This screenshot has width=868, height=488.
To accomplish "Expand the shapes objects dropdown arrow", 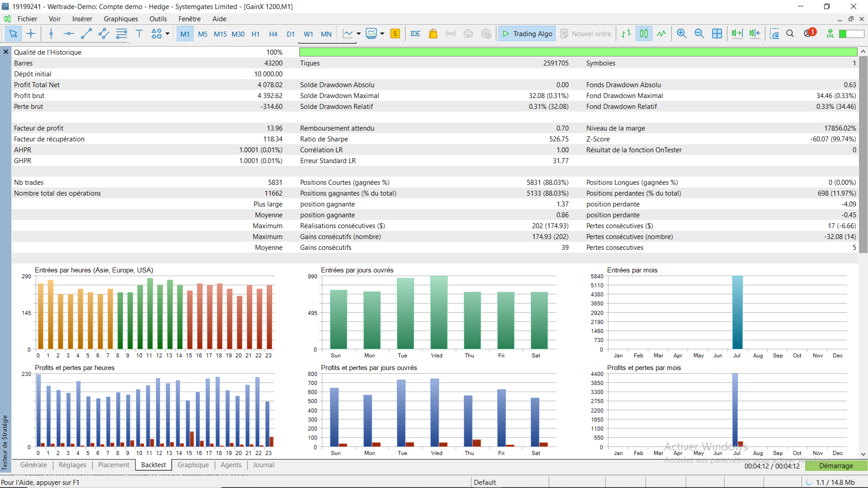I will pyautogui.click(x=168, y=33).
